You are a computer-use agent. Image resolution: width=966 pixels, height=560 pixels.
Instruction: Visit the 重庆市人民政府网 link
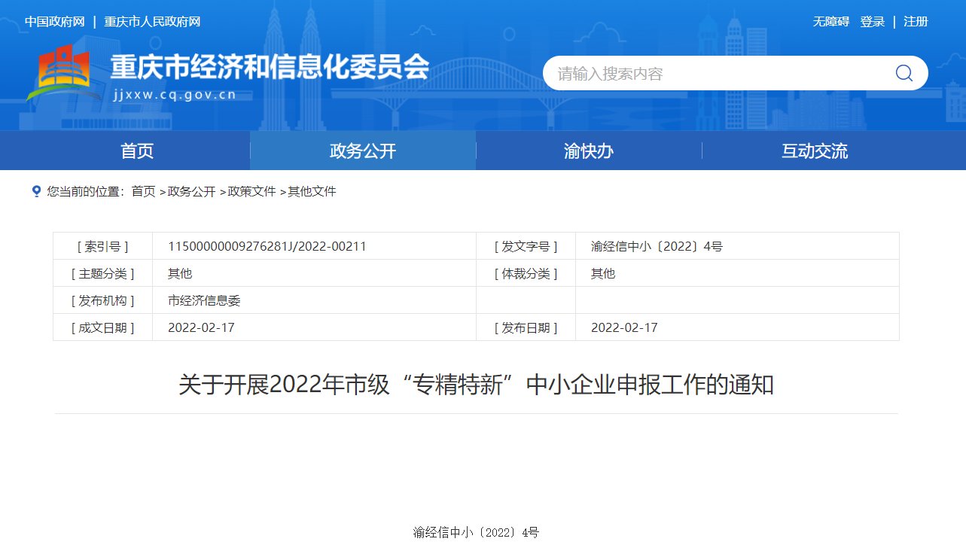click(152, 22)
